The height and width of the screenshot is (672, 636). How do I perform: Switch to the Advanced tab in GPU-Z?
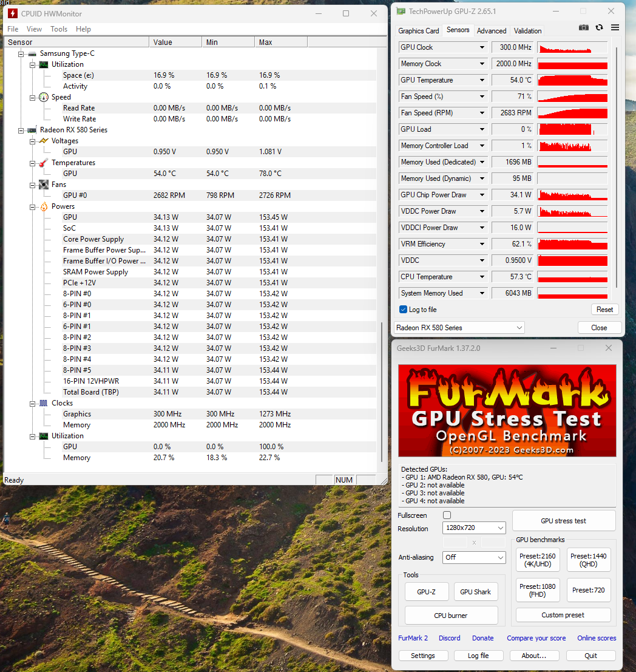click(x=491, y=31)
